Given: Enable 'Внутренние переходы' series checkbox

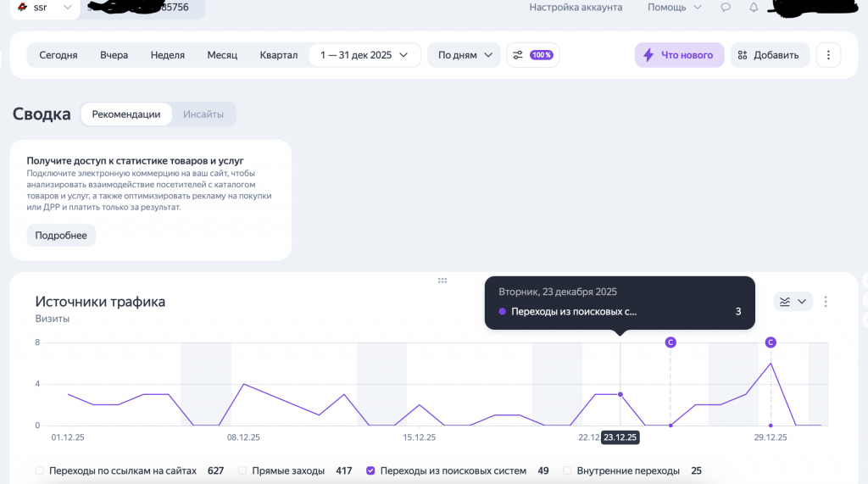Looking at the screenshot, I should pyautogui.click(x=567, y=470).
